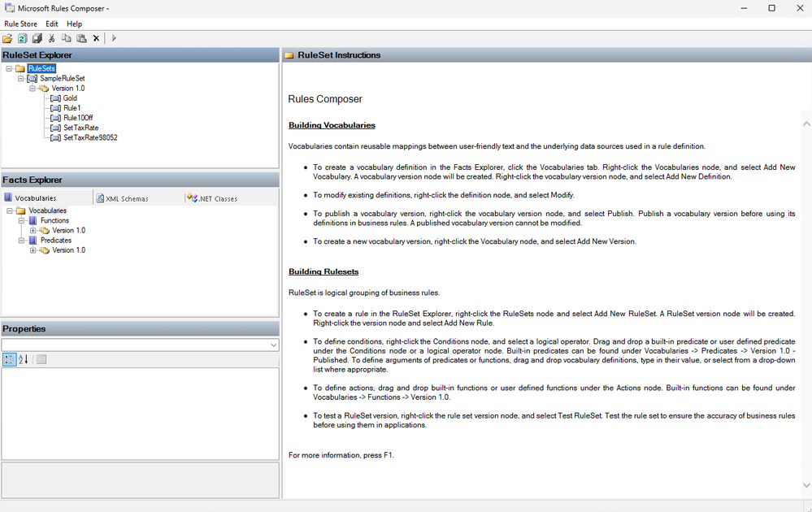Click the Rules Composer title text
The height and width of the screenshot is (512, 812).
(325, 99)
